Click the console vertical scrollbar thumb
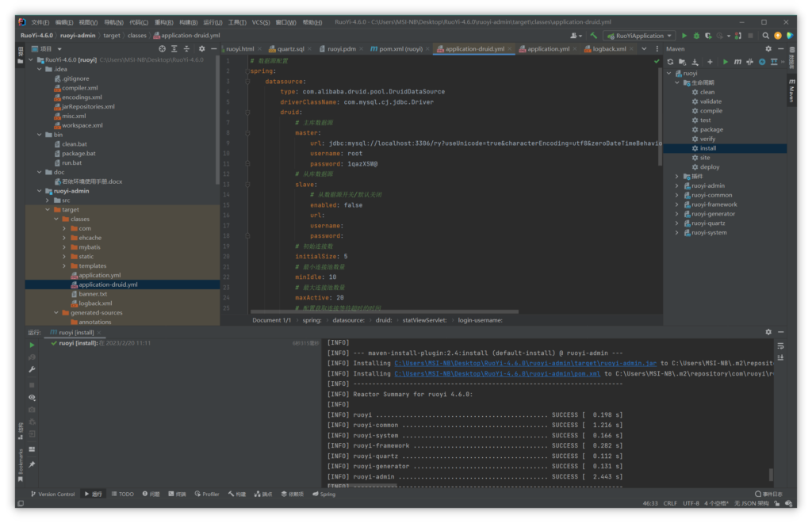This screenshot has width=812, height=523. click(771, 475)
